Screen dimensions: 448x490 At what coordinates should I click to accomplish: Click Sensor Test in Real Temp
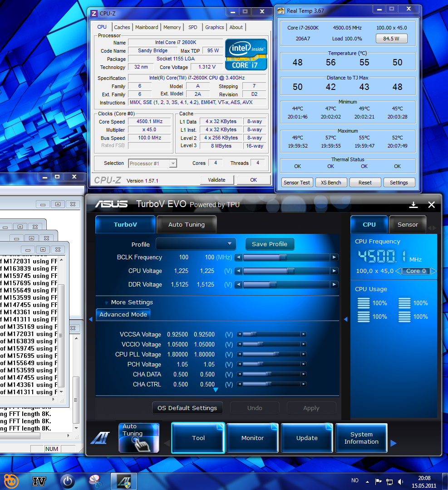(x=297, y=183)
